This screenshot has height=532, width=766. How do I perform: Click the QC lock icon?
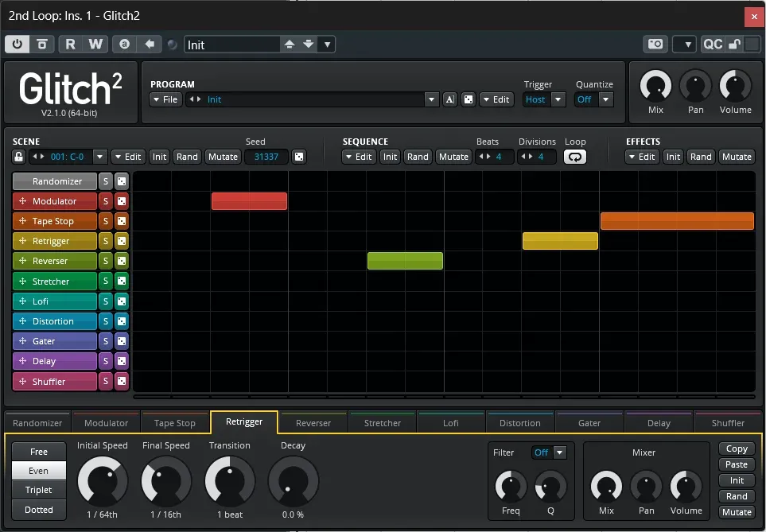tap(734, 45)
